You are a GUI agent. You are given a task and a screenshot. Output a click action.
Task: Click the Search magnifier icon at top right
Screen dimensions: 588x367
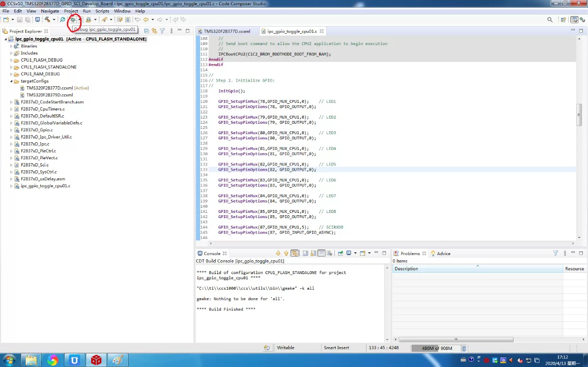coord(550,19)
